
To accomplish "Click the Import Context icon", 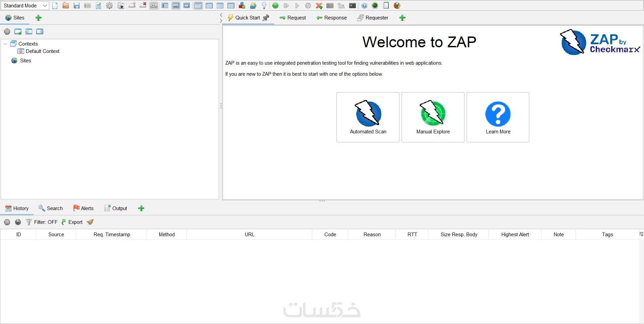I will (29, 31).
